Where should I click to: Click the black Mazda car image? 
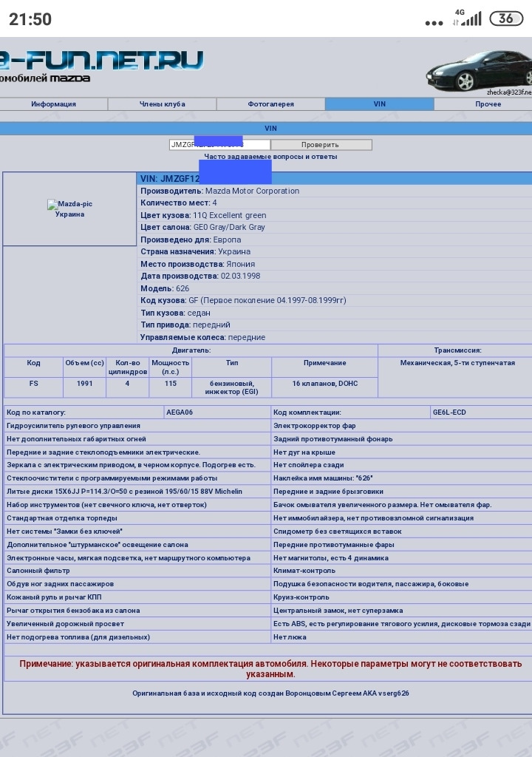(479, 71)
